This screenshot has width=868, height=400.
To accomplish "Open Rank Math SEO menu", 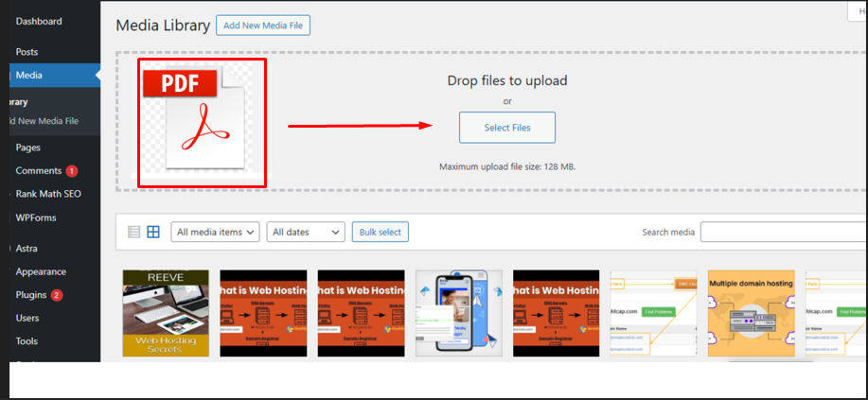I will [48, 194].
